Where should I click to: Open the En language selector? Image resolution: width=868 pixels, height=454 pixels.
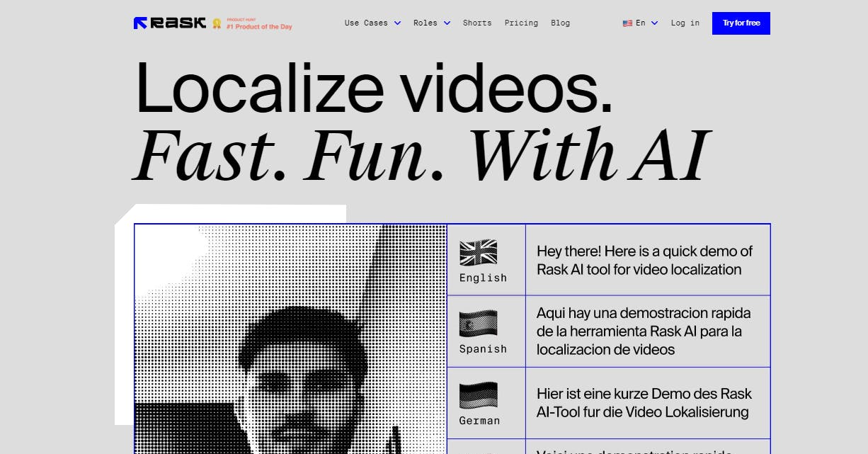(x=640, y=23)
